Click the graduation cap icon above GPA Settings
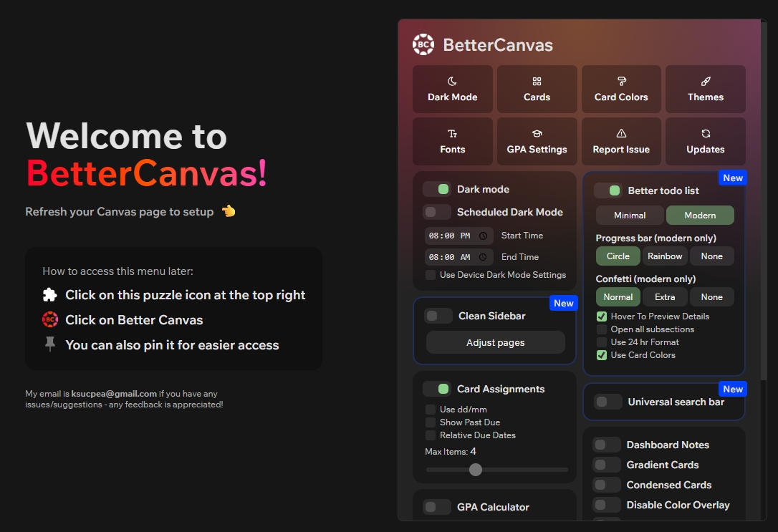The width and height of the screenshot is (778, 532). click(537, 133)
